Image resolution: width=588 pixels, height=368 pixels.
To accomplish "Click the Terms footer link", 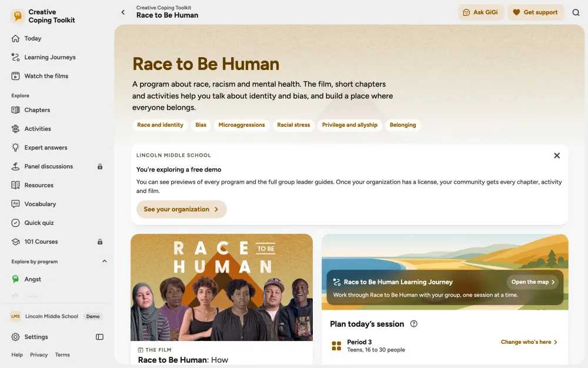I will 62,355.
